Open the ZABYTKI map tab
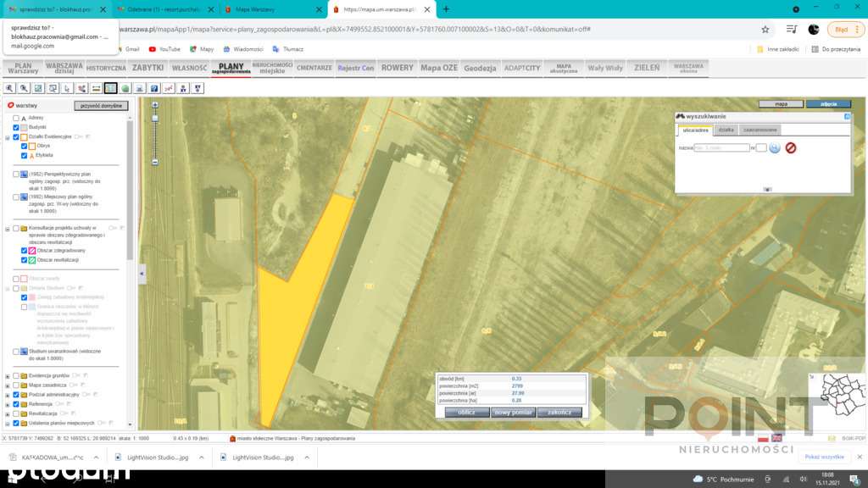Image resolution: width=868 pixels, height=488 pixels. pyautogui.click(x=147, y=68)
